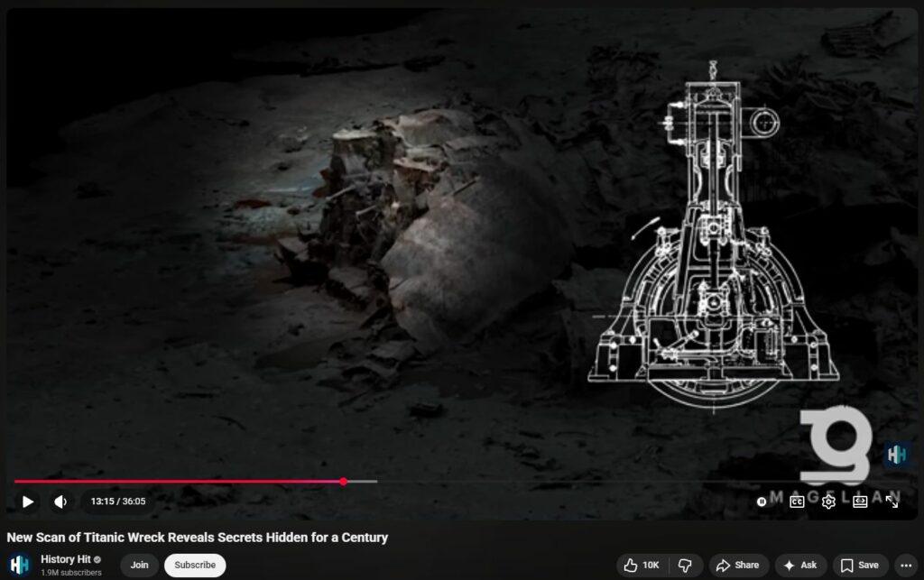Click the Ask AI button

click(x=800, y=566)
